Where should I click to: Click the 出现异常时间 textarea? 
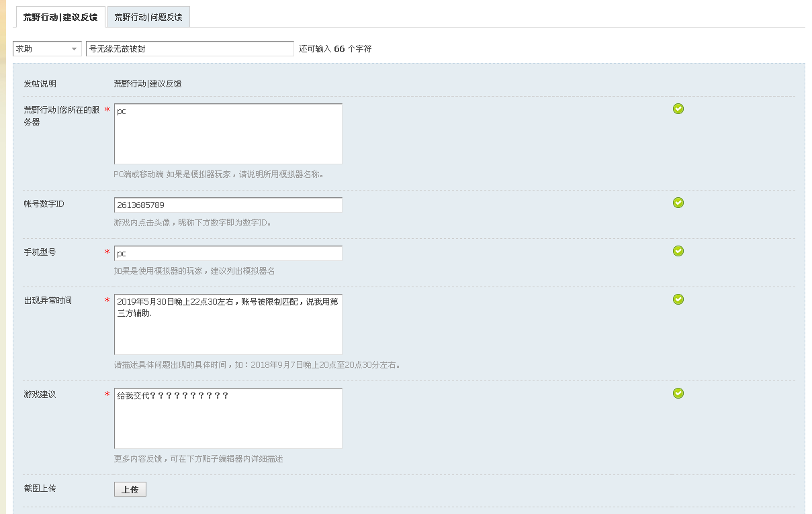(x=228, y=324)
